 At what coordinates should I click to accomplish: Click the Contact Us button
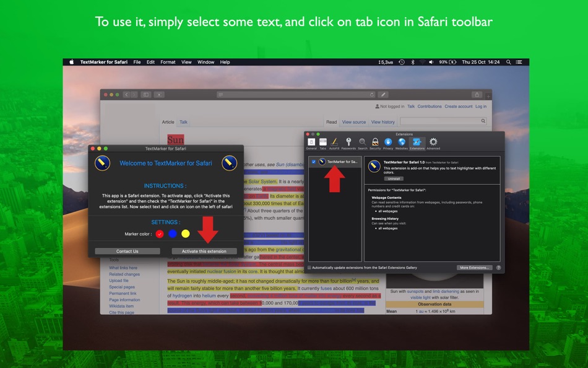(x=127, y=251)
